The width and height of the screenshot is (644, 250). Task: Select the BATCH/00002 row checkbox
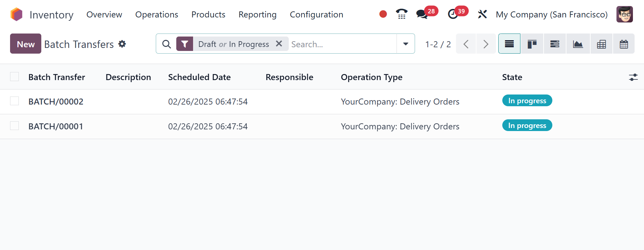pos(14,101)
